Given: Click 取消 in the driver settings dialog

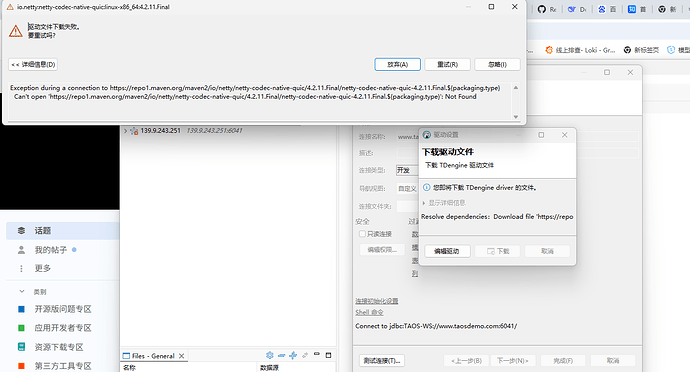Looking at the screenshot, I should (547, 251).
